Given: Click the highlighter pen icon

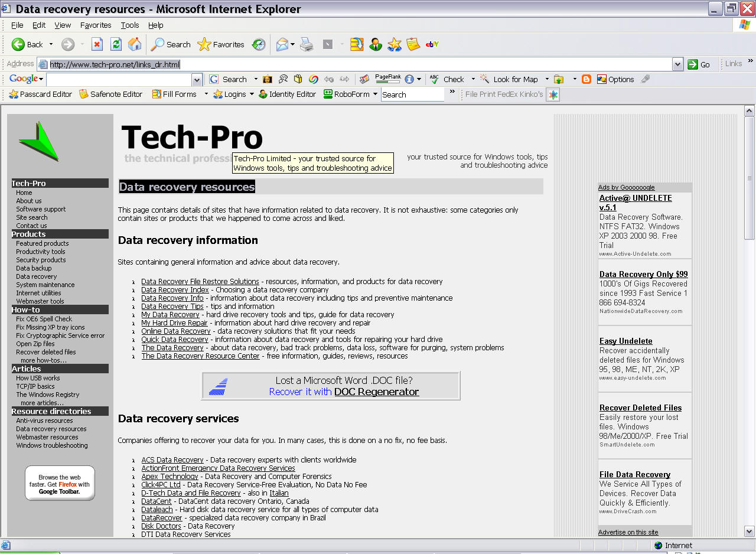Looking at the screenshot, I should coord(646,79).
